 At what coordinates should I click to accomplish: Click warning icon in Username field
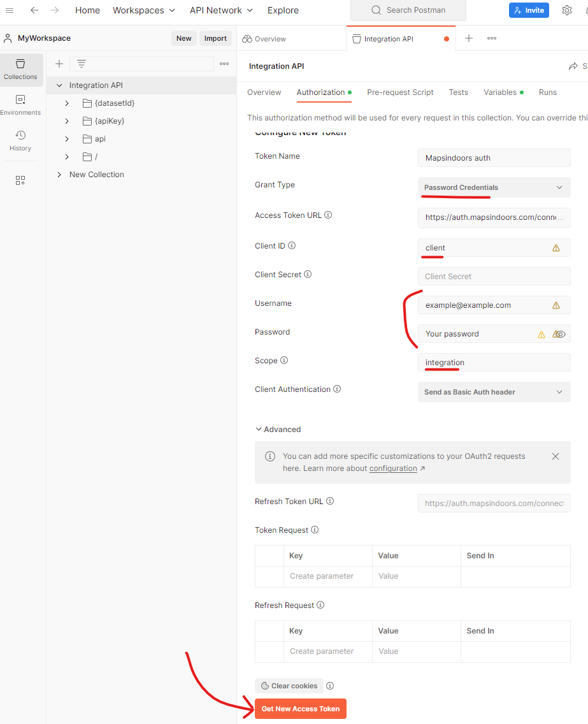tap(556, 305)
